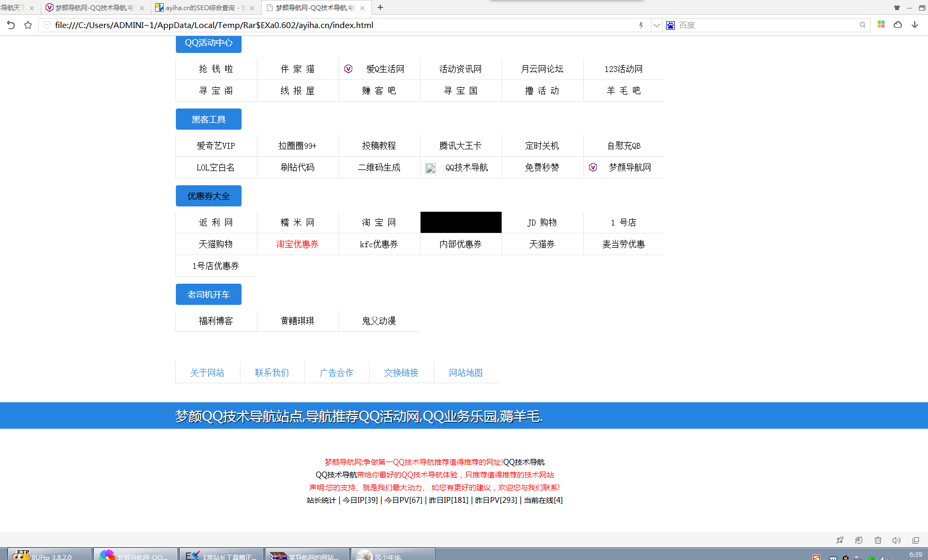Open the 月云网论坛 link

tap(542, 69)
